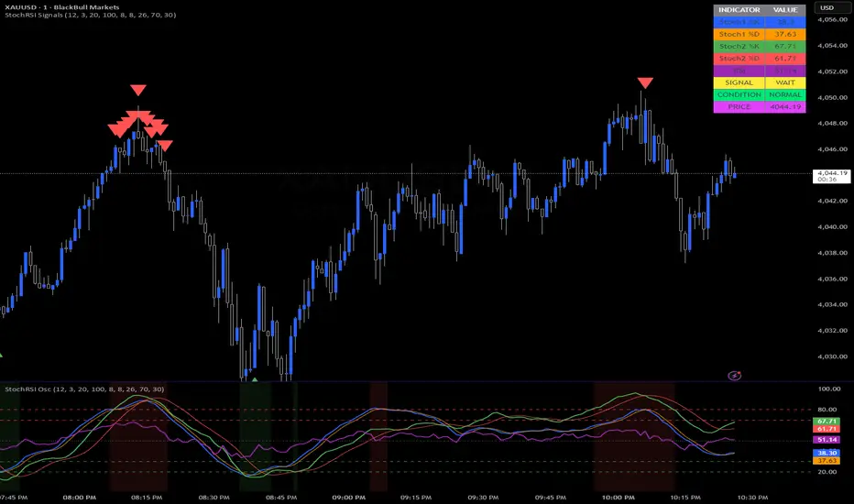
Task: Click the 09:00 PM time axis label
Action: (x=349, y=498)
